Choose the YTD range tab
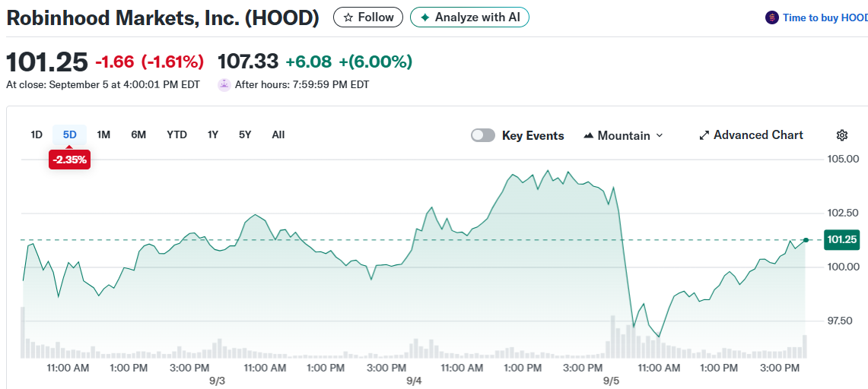 pos(176,134)
